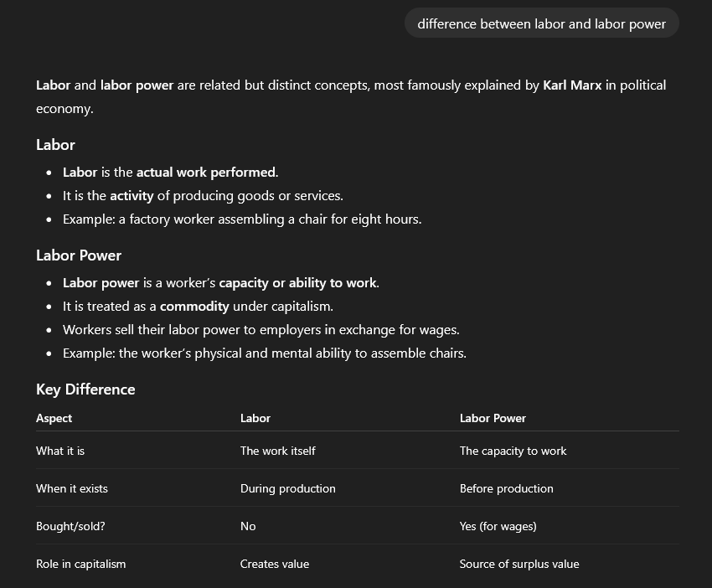Click the 'During production' table cell
The height and width of the screenshot is (588, 712).
click(287, 488)
